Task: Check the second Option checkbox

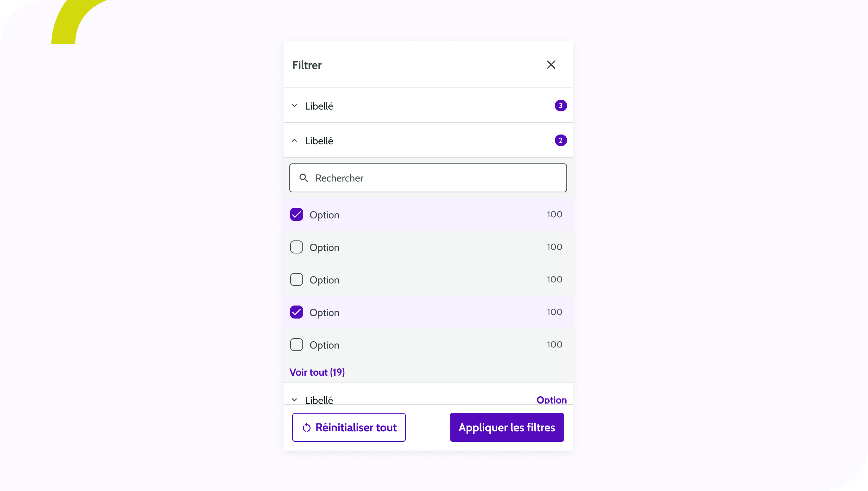Action: pos(296,247)
